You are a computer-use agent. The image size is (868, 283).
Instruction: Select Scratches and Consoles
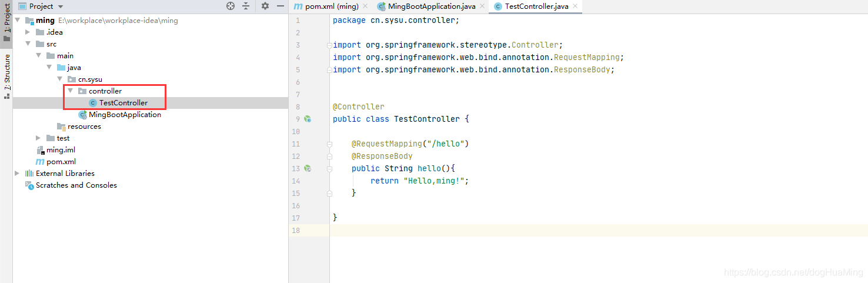[x=76, y=185]
